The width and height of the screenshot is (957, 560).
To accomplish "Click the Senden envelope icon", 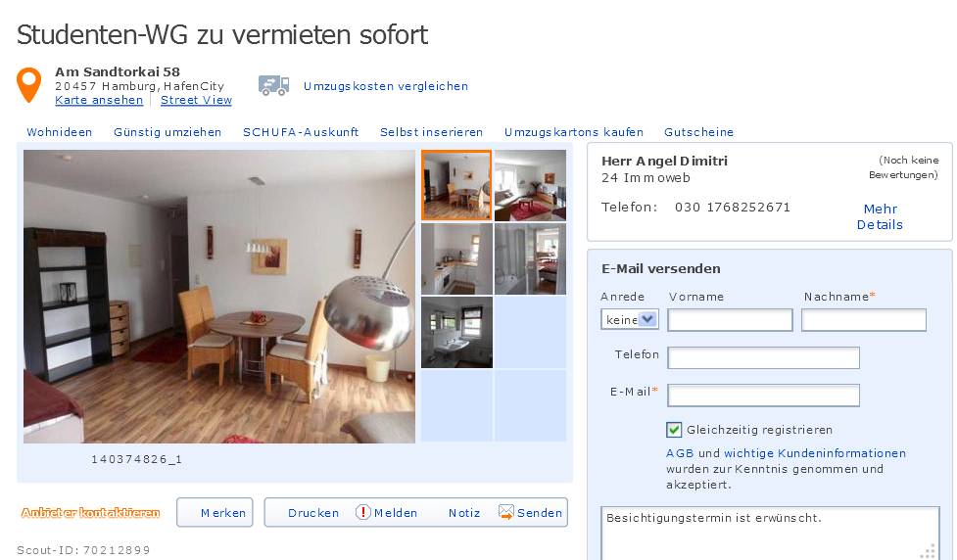I will coord(506,512).
